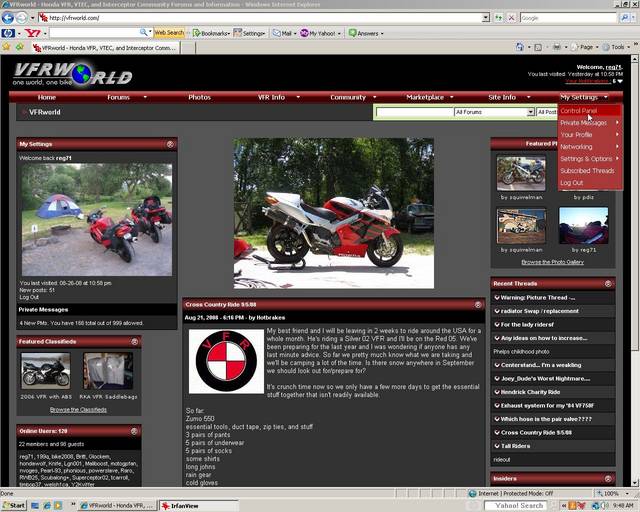Viewport: 640px width, 512px height.
Task: Open the Marketplace menu dropdown
Action: click(x=428, y=97)
